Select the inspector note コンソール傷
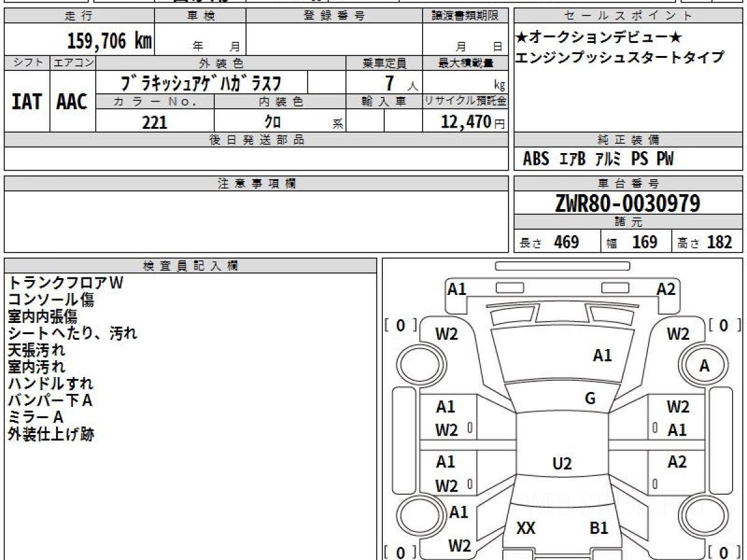Viewport: 747px width, 560px height. [51, 299]
